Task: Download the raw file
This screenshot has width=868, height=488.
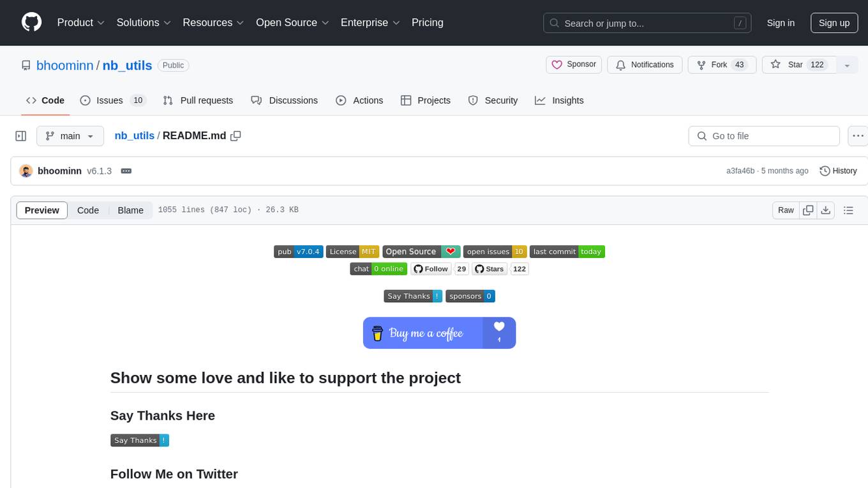Action: pos(825,210)
